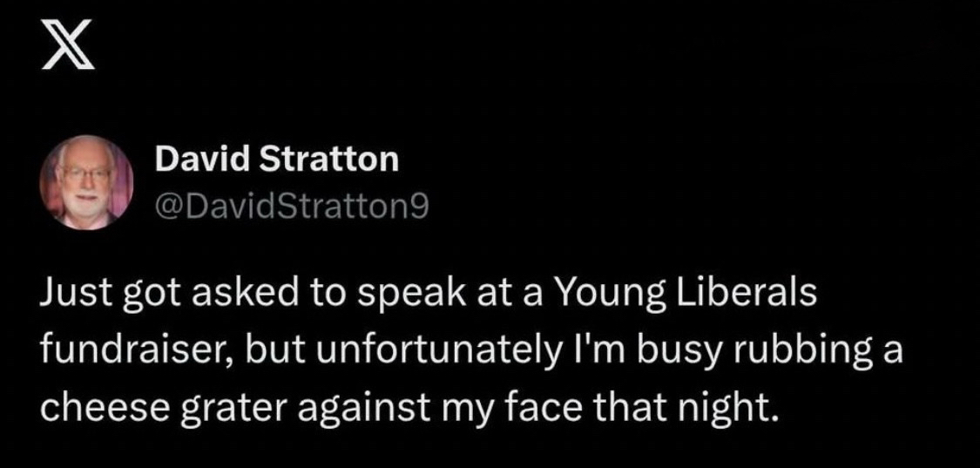
Task: Click the word "David" in the display name
Action: point(195,159)
